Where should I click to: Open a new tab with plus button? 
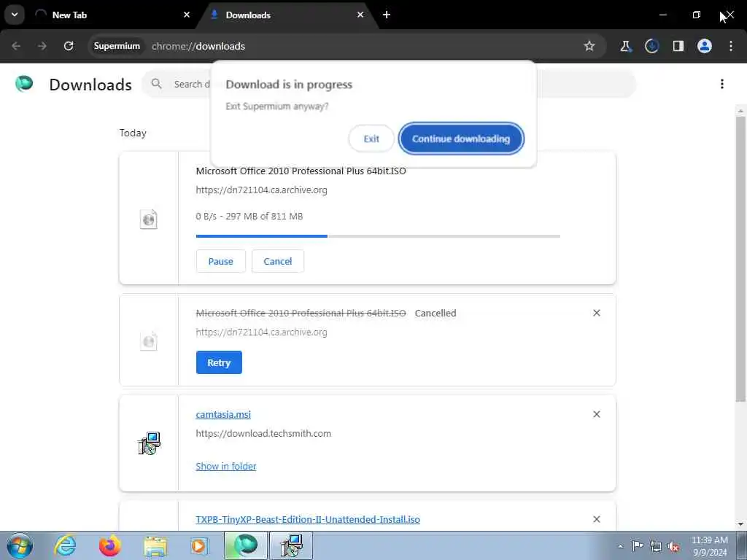pos(387,15)
